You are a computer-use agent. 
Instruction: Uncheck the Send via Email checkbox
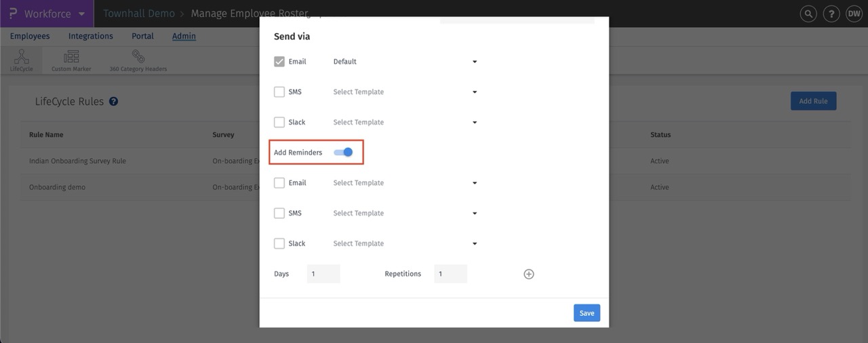click(279, 62)
